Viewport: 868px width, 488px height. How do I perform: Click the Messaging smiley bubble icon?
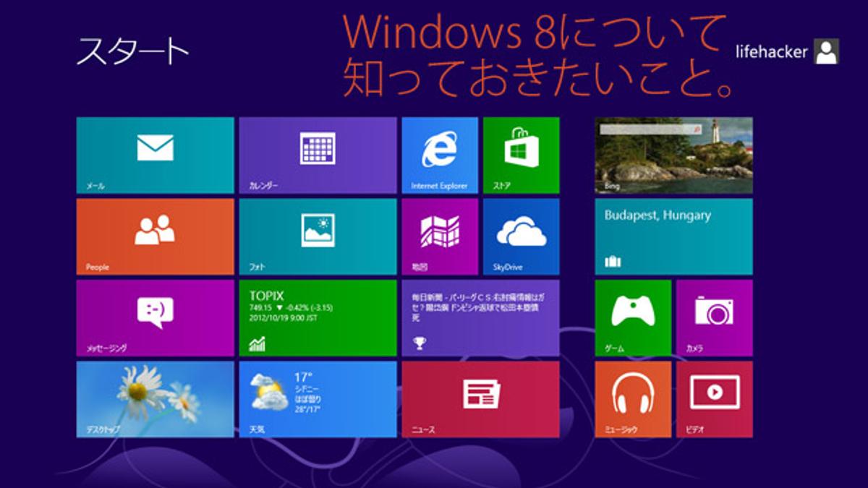coord(156,313)
